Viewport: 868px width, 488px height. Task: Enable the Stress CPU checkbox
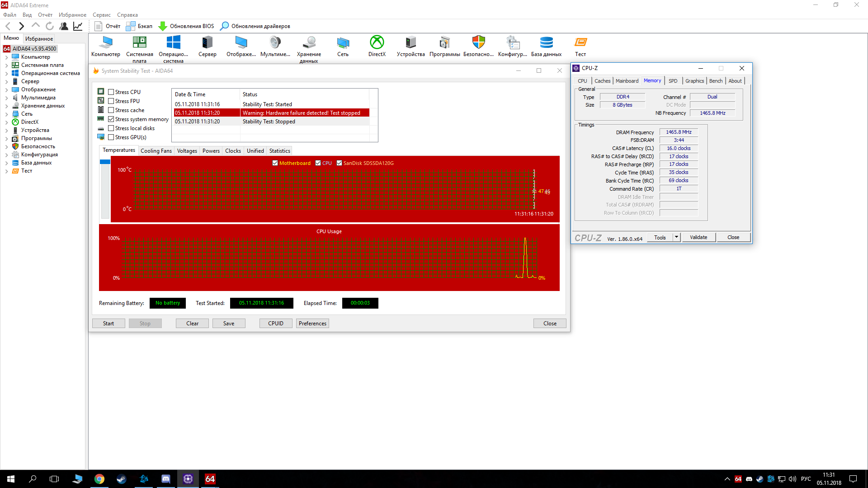click(111, 92)
